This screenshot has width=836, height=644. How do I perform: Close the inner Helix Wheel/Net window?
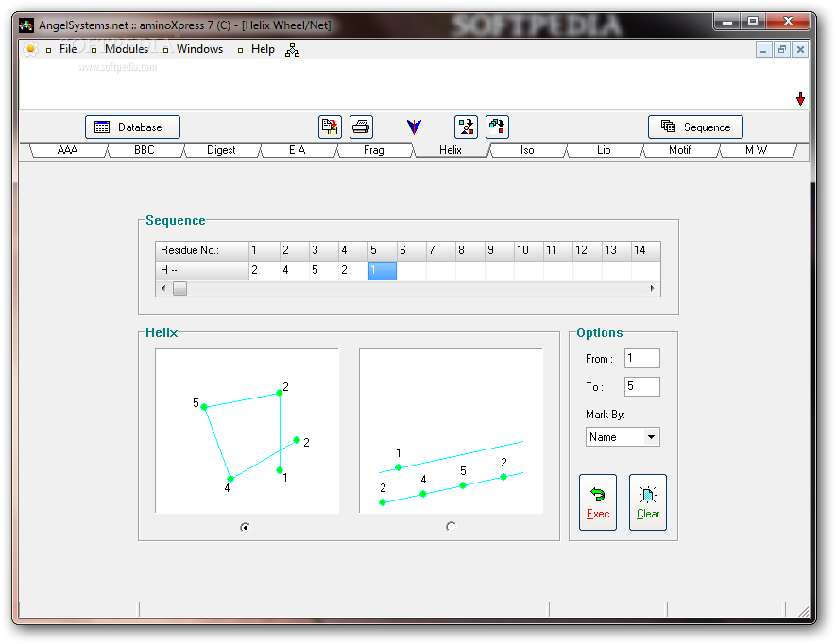point(800,50)
